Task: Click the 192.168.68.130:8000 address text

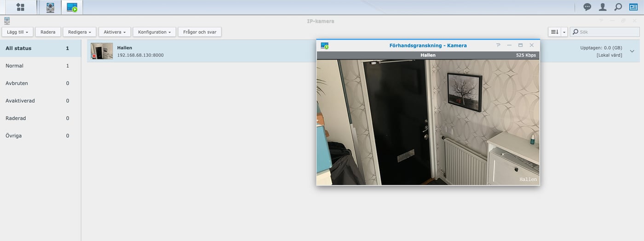Action: 140,55
